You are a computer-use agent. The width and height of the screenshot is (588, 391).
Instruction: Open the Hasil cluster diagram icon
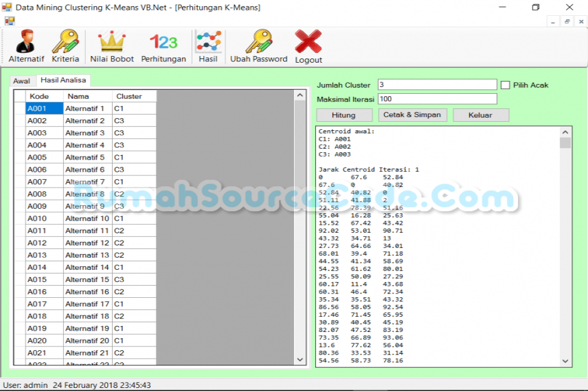(209, 44)
